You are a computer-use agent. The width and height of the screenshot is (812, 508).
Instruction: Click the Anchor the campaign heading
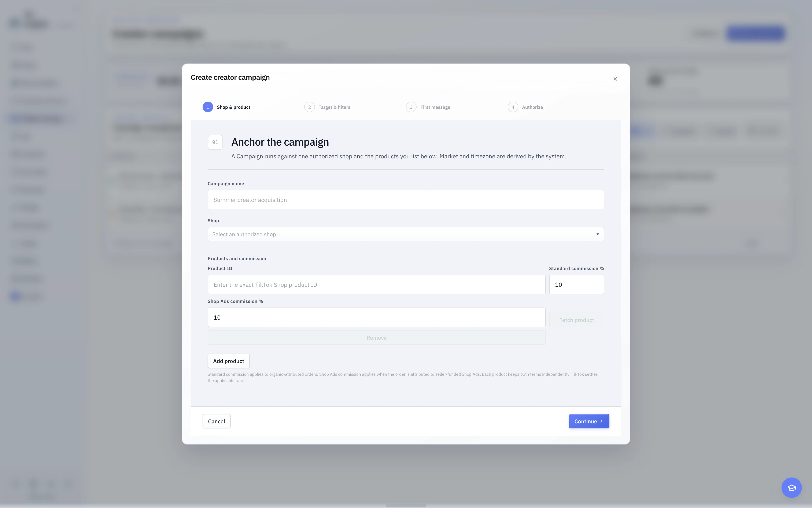tap(280, 142)
